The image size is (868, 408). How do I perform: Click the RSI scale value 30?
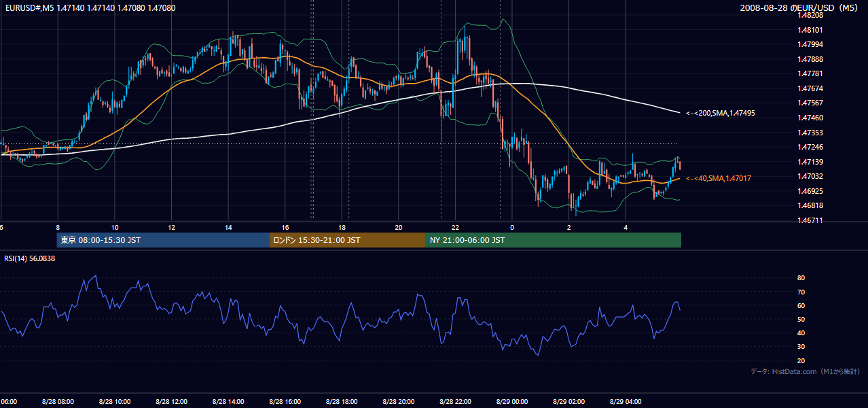point(801,347)
